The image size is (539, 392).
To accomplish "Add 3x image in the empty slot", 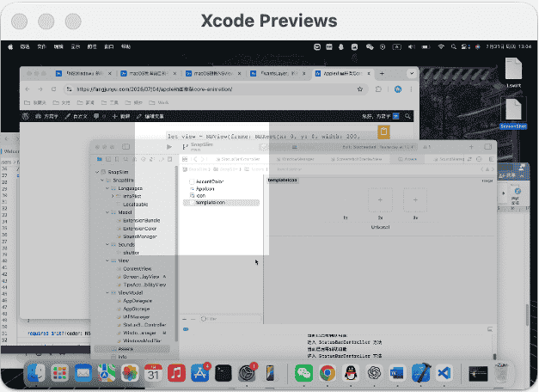I will coord(415,199).
